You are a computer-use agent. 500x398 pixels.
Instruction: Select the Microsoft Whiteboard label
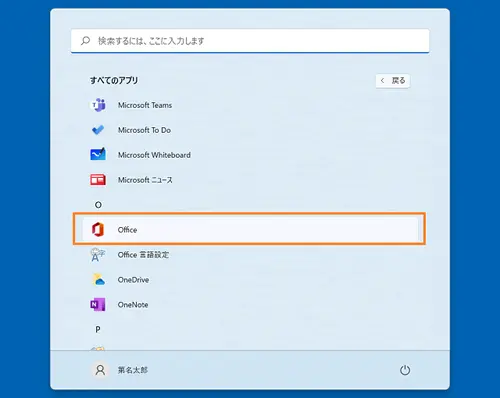tap(154, 155)
